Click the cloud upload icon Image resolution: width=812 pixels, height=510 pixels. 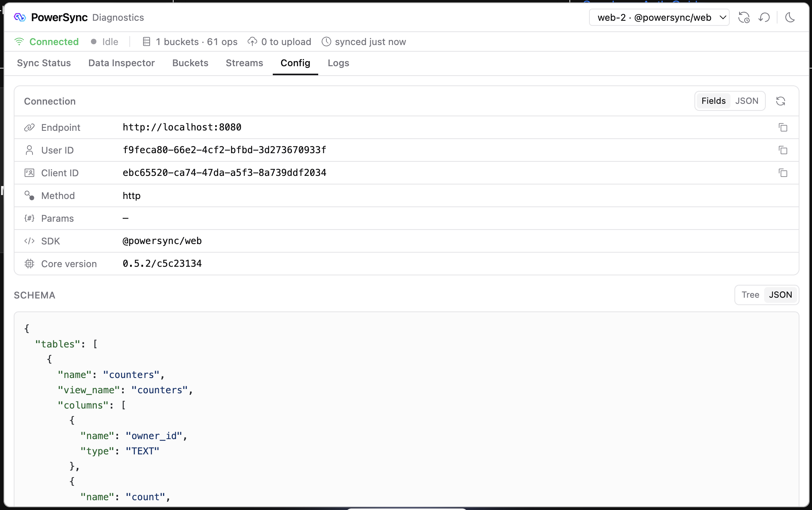[x=252, y=42]
